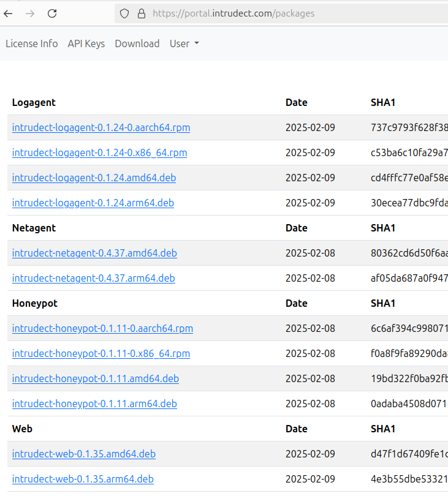The width and height of the screenshot is (448, 496).
Task: Open the shield tracking protection icon
Action: coord(124,13)
